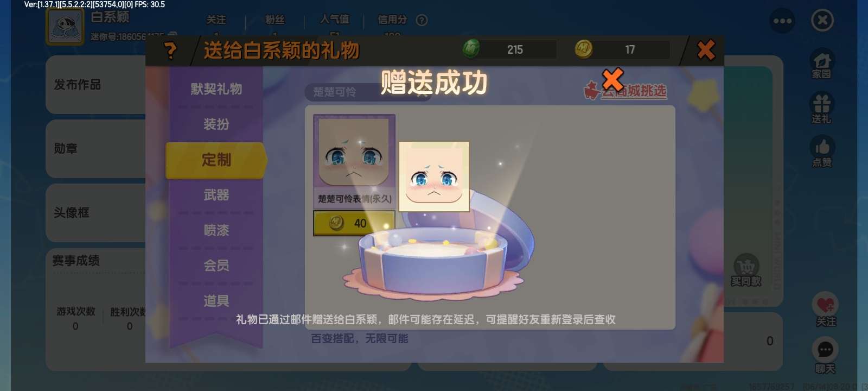This screenshot has width=868, height=391.
Task: Open the 道具 category tab
Action: tap(216, 300)
